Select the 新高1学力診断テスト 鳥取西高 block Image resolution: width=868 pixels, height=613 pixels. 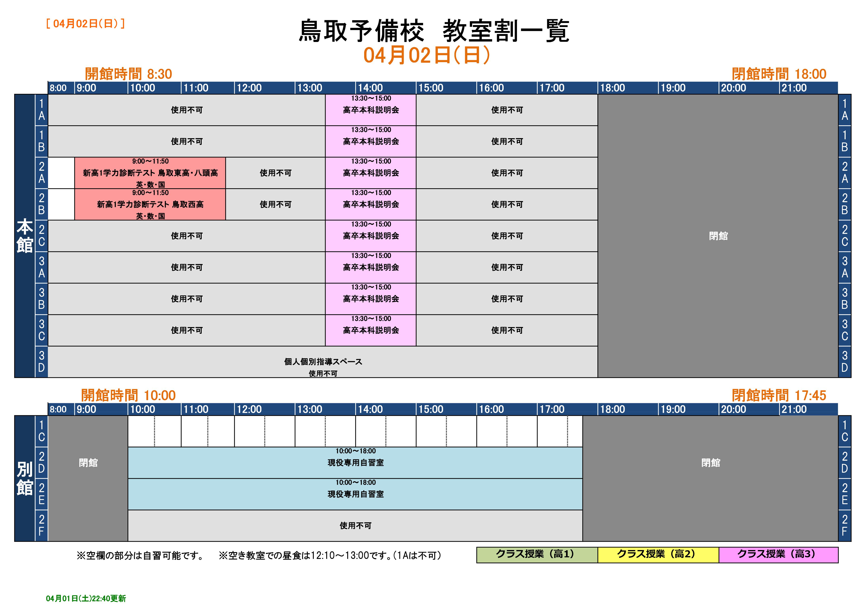click(x=150, y=204)
